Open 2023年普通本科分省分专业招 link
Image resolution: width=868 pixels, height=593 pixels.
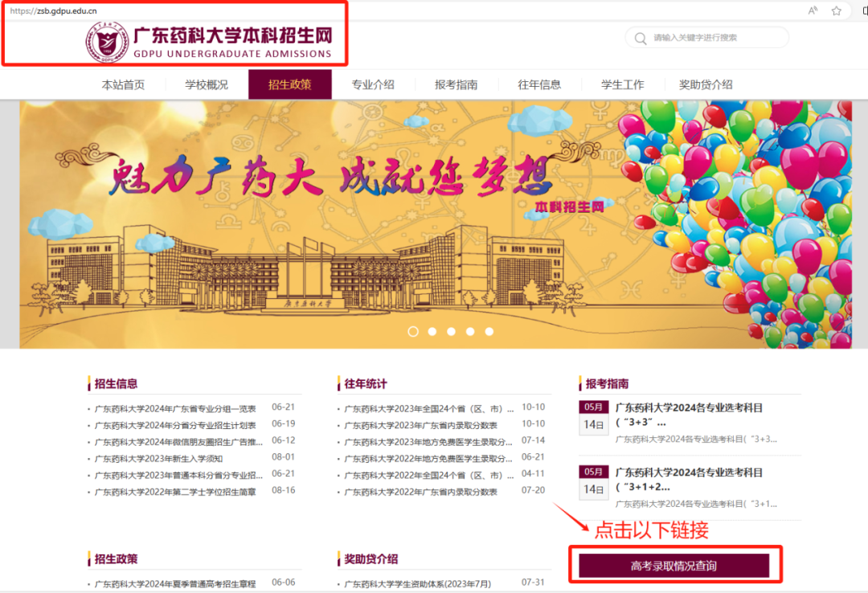(x=178, y=475)
